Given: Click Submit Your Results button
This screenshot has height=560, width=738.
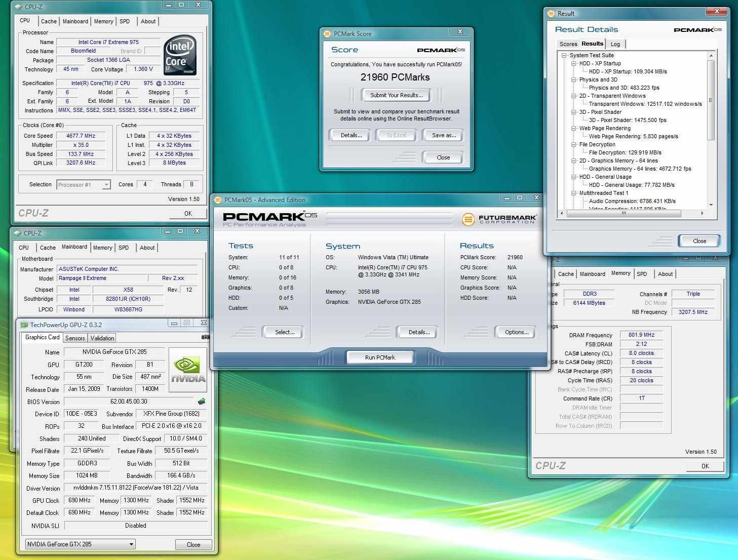Looking at the screenshot, I should [x=396, y=95].
